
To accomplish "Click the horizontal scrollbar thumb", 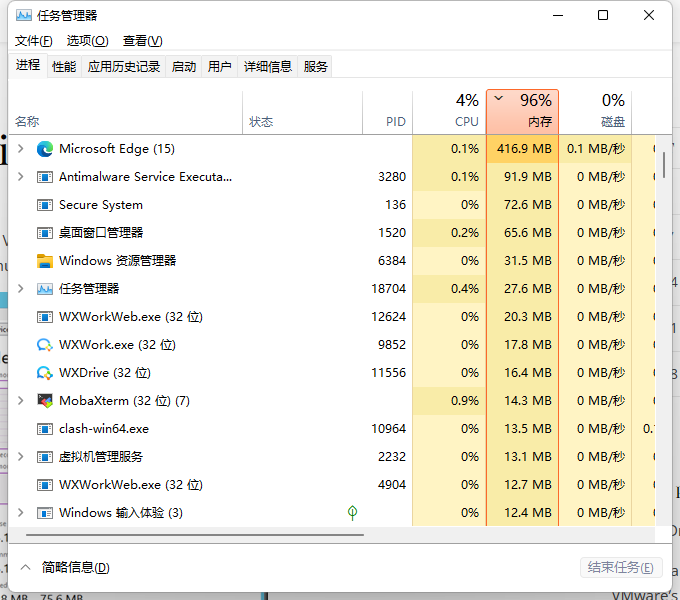I will coord(195,535).
